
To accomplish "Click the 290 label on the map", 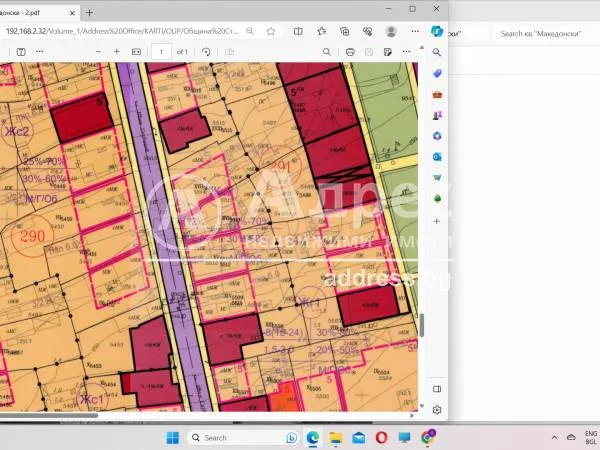I will pos(32,236).
